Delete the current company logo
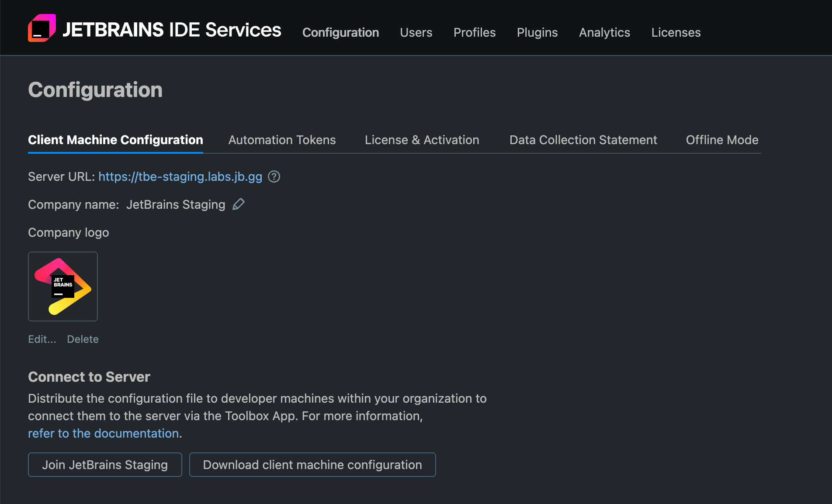The height and width of the screenshot is (504, 832). [x=83, y=339]
